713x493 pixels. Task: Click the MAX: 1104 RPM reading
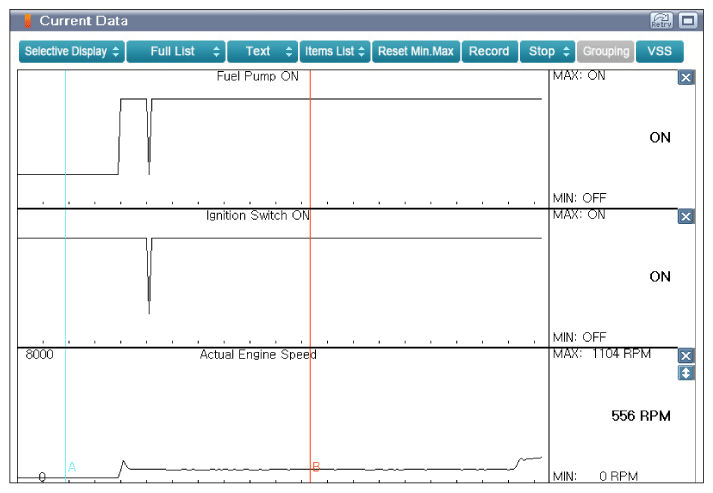point(602,353)
